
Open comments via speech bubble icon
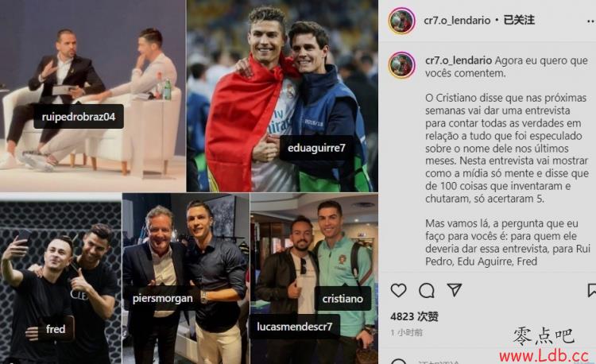pos(427,291)
